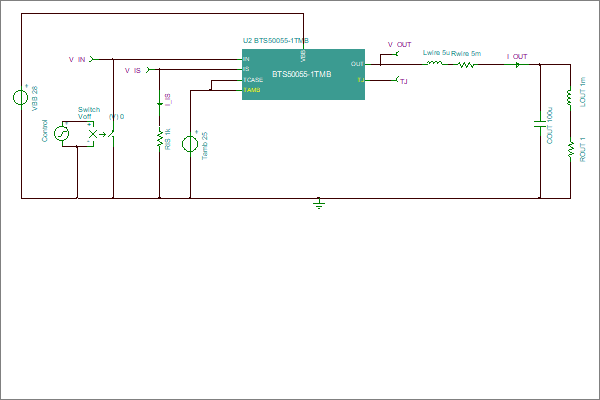600x400 pixels.
Task: Select the ROUT 1 resistor symbol
Action: (x=571, y=149)
